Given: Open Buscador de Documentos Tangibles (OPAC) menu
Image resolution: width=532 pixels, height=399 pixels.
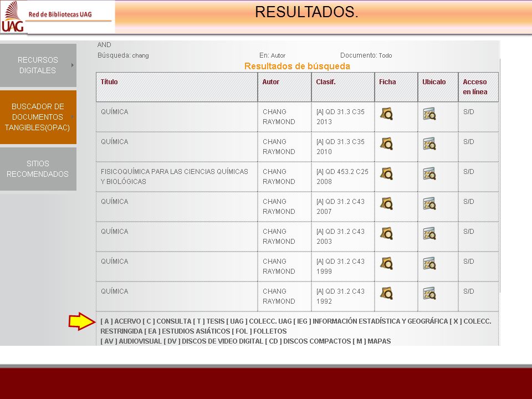Looking at the screenshot, I should [x=38, y=117].
